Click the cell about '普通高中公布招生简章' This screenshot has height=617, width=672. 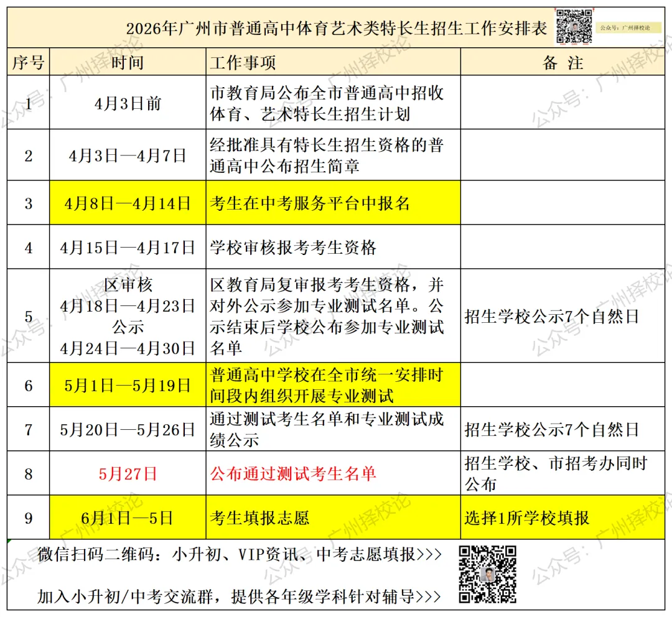click(333, 155)
